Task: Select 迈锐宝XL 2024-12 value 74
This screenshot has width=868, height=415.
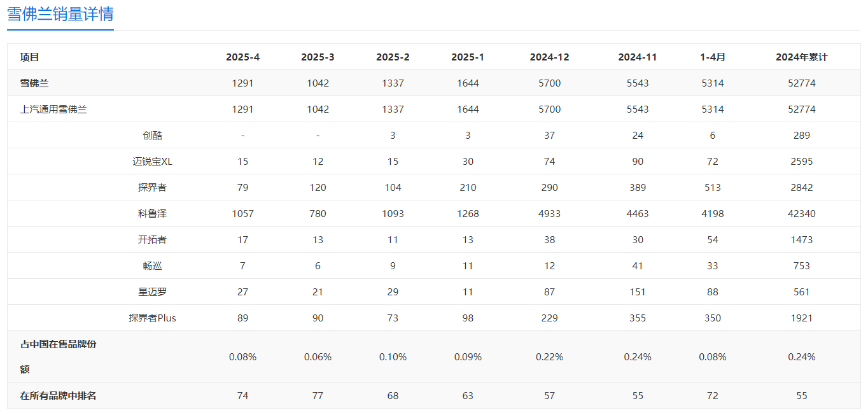Action: (x=550, y=162)
